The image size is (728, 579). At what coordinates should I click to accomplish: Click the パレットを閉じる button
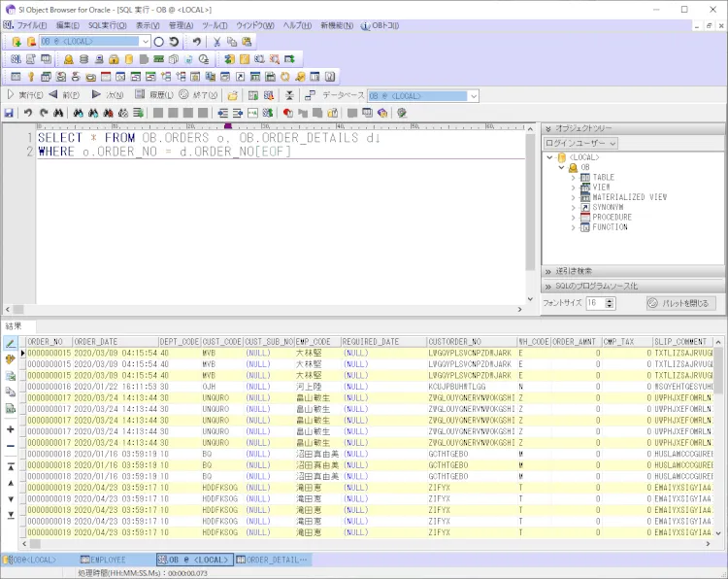click(680, 303)
